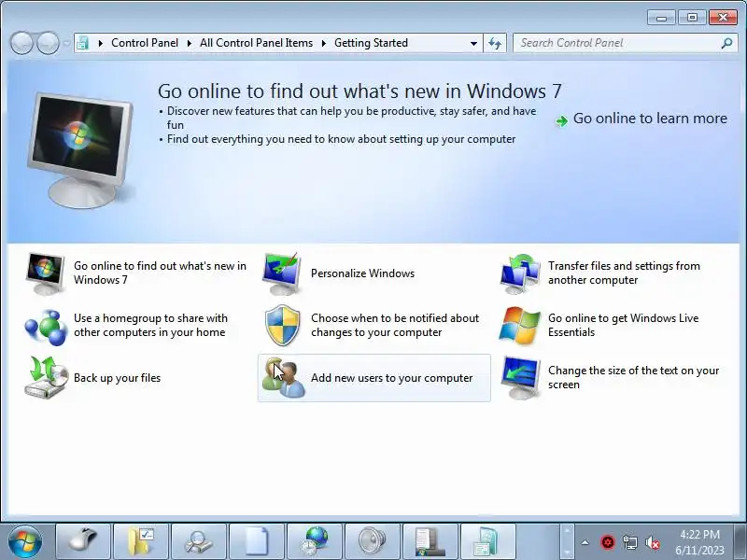Click the Control Panel icon in the address bar
This screenshot has width=747, height=560.
83,43
